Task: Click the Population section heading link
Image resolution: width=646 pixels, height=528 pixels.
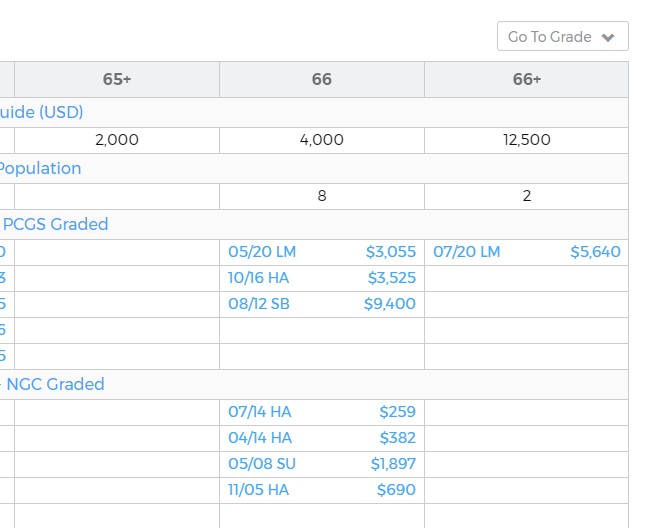Action: [41, 168]
